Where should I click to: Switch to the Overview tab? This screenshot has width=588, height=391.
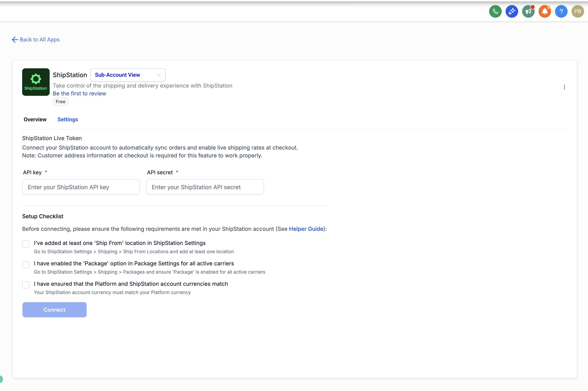pyautogui.click(x=35, y=120)
